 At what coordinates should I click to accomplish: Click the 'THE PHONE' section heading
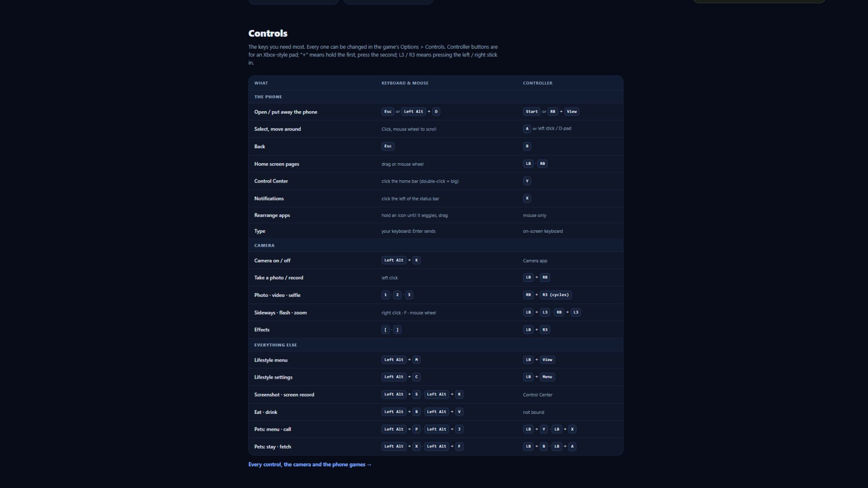pyautogui.click(x=268, y=97)
